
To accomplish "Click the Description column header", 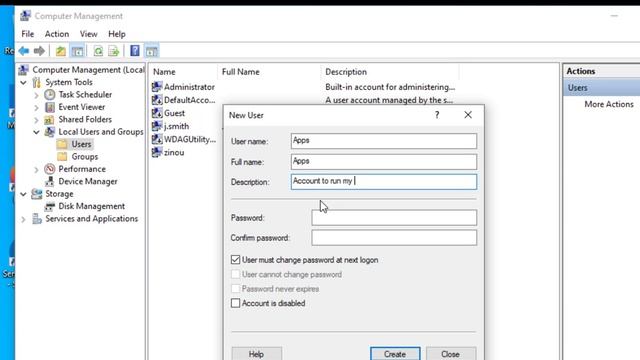I will [x=346, y=72].
